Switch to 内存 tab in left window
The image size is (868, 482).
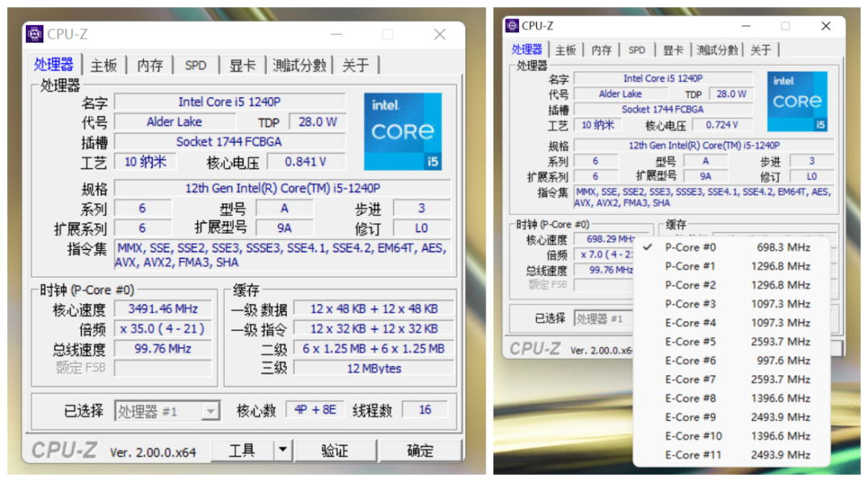(150, 65)
